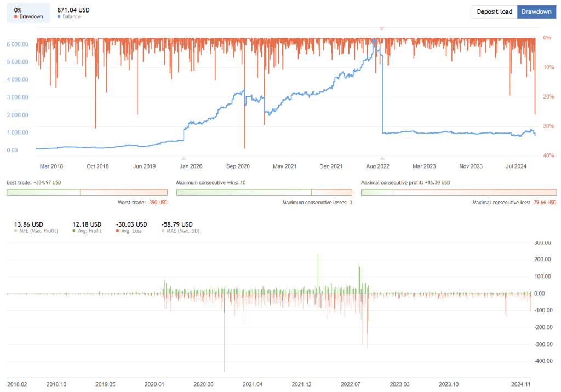Select the Drawdown view button
561x392 pixels.
coord(536,12)
